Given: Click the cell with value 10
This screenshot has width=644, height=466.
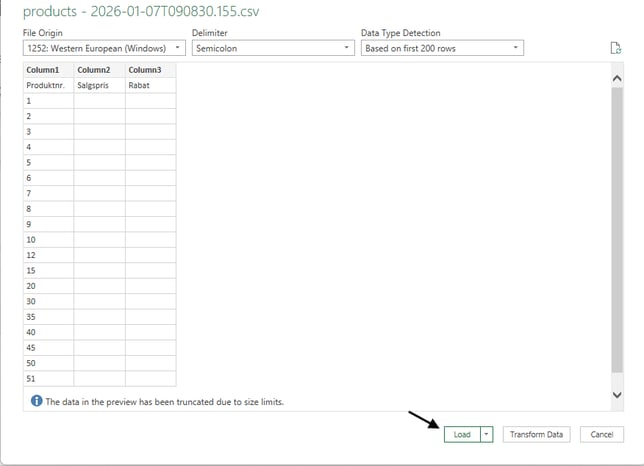Looking at the screenshot, I should [x=48, y=240].
